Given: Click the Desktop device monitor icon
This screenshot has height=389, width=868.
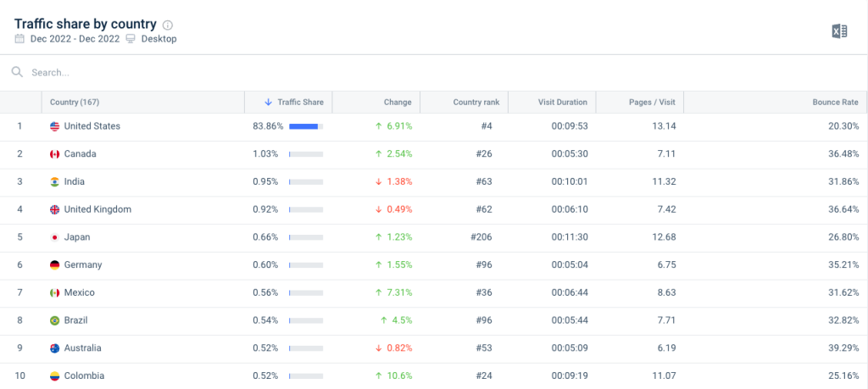Looking at the screenshot, I should pyautogui.click(x=131, y=39).
